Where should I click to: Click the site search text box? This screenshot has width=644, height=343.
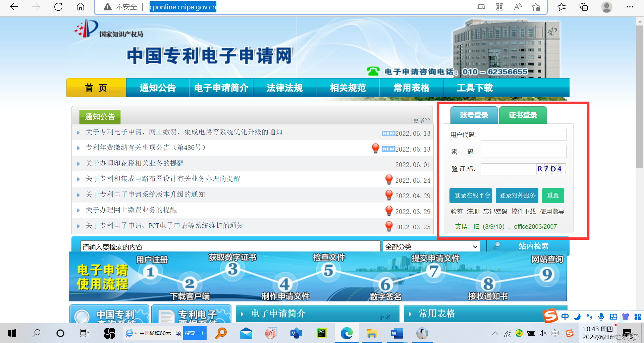[x=230, y=246]
